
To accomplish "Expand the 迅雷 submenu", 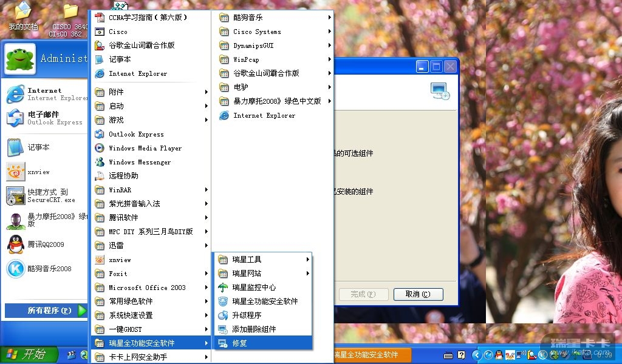I will tap(151, 246).
